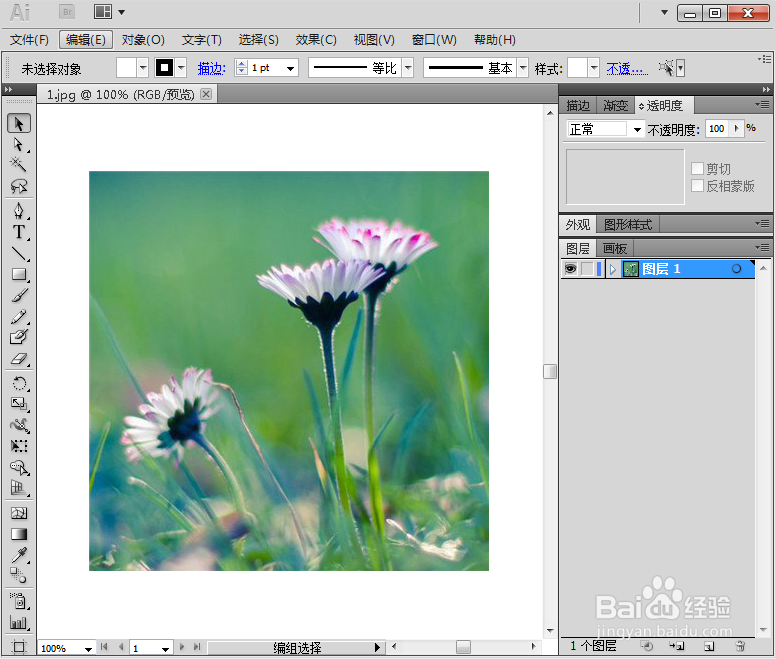Select the Type tool
The height and width of the screenshot is (659, 776).
tap(19, 232)
